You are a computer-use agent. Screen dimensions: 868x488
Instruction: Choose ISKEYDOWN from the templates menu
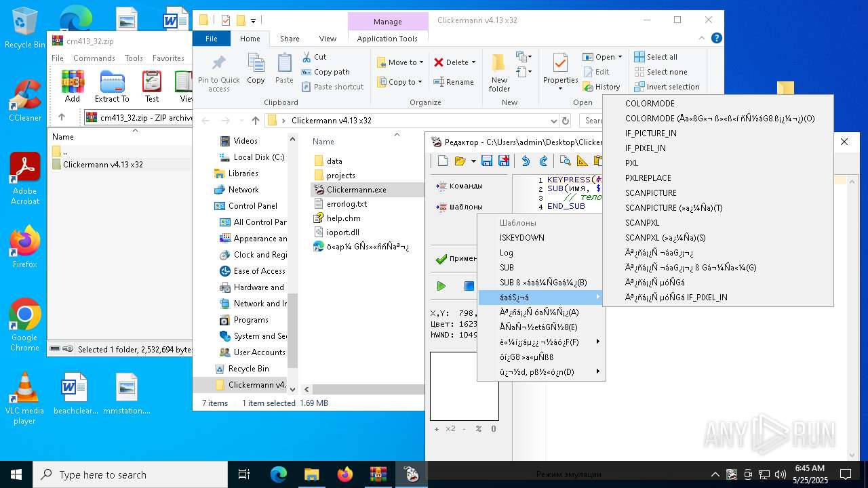pos(541,238)
